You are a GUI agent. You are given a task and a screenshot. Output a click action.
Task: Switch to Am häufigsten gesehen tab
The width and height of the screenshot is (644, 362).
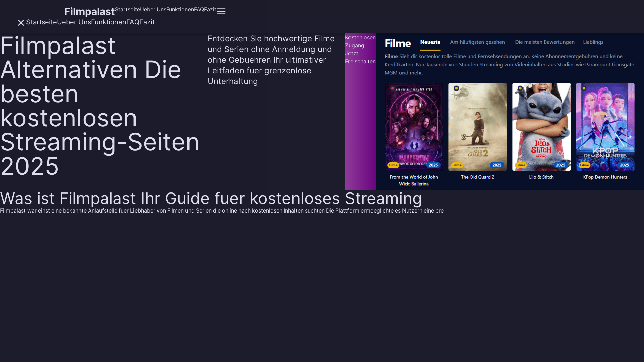coord(477,42)
